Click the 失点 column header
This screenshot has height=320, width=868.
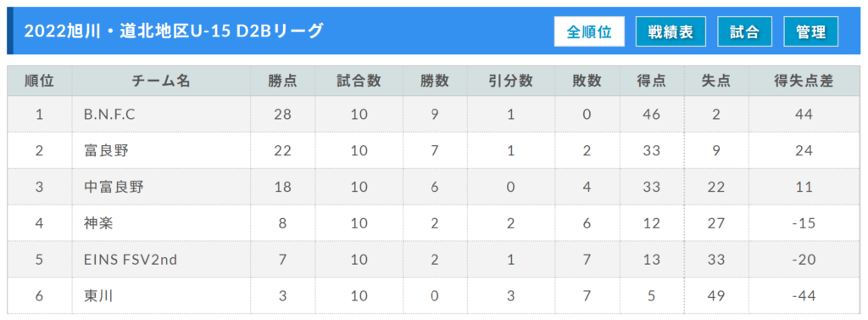coord(715,81)
